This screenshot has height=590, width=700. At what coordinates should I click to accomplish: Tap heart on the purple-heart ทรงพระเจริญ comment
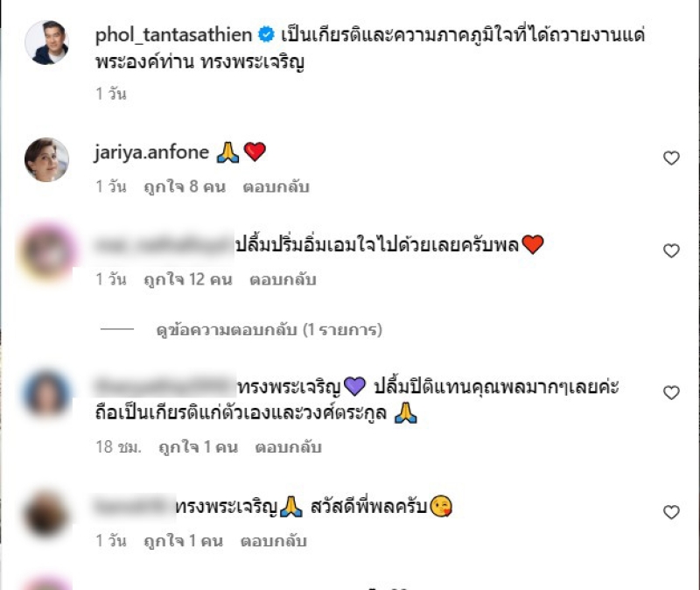(671, 392)
